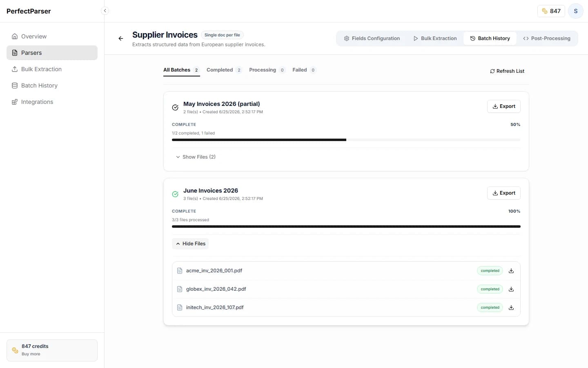
Task: Select globex_inv_2026_042.pdf file name
Action: [x=216, y=289]
